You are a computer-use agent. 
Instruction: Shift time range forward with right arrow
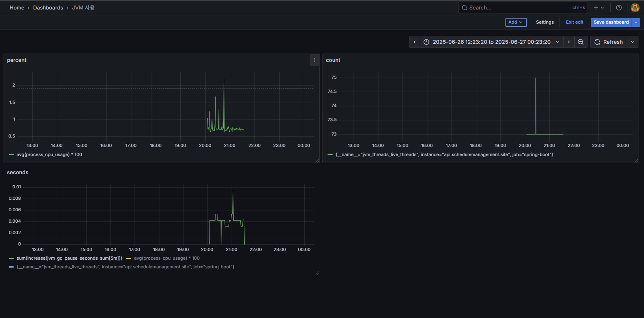569,42
